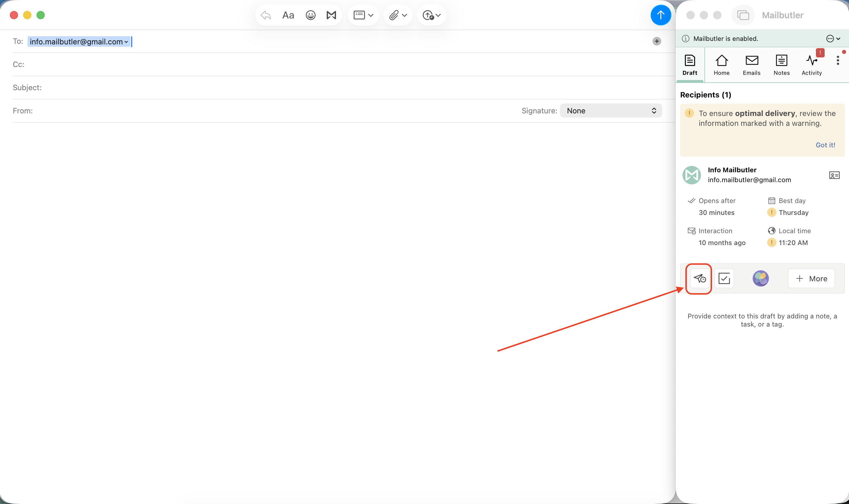The image size is (849, 504).
Task: Click the reply arrow icon in toolbar
Action: pyautogui.click(x=266, y=15)
